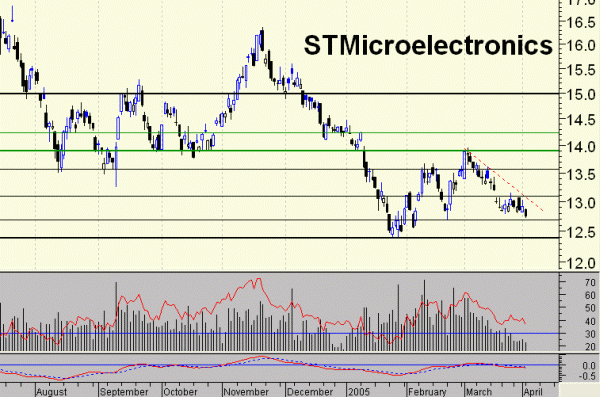Click the 12.5 price axis value

click(x=580, y=232)
